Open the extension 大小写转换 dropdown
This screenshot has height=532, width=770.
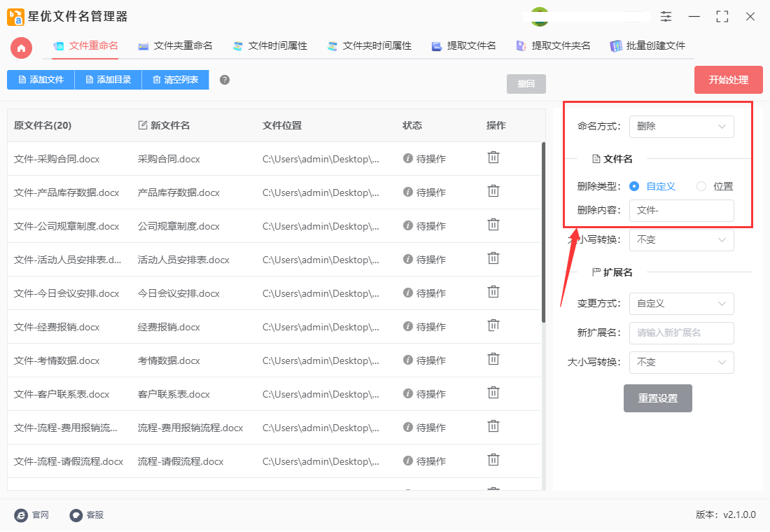coord(682,363)
